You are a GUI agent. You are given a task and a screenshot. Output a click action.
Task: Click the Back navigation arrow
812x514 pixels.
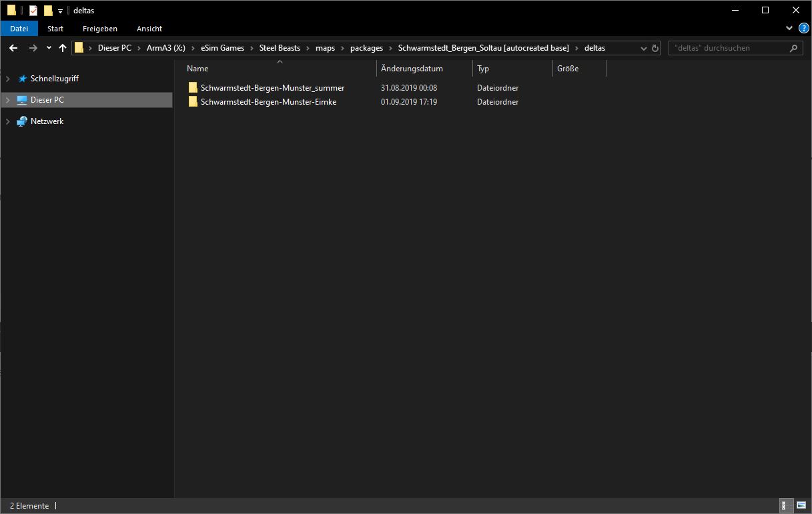pos(13,48)
